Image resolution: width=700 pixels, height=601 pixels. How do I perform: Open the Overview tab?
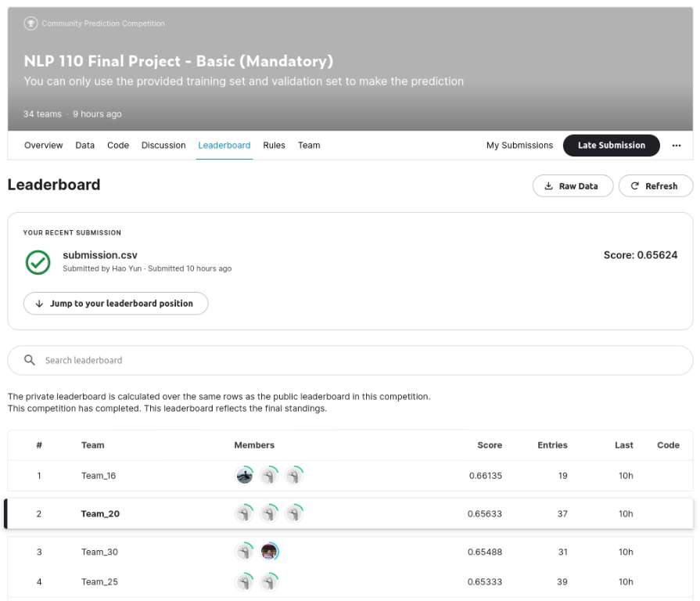44,146
